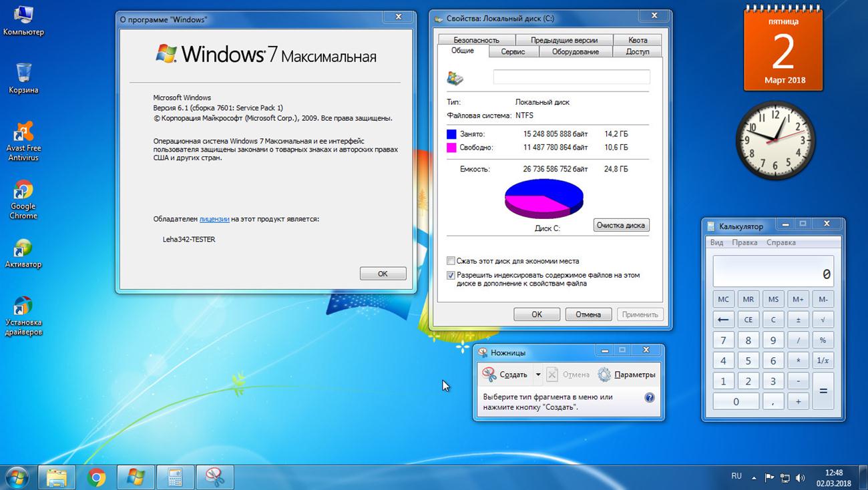Select the Активатор desktop icon
Viewport: 868px width, 490px height.
[x=23, y=252]
